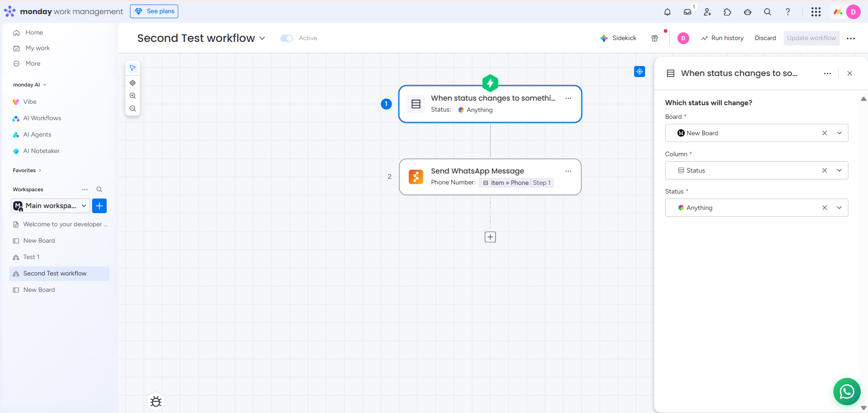
Task: Click the invite members icon
Action: [x=708, y=12]
